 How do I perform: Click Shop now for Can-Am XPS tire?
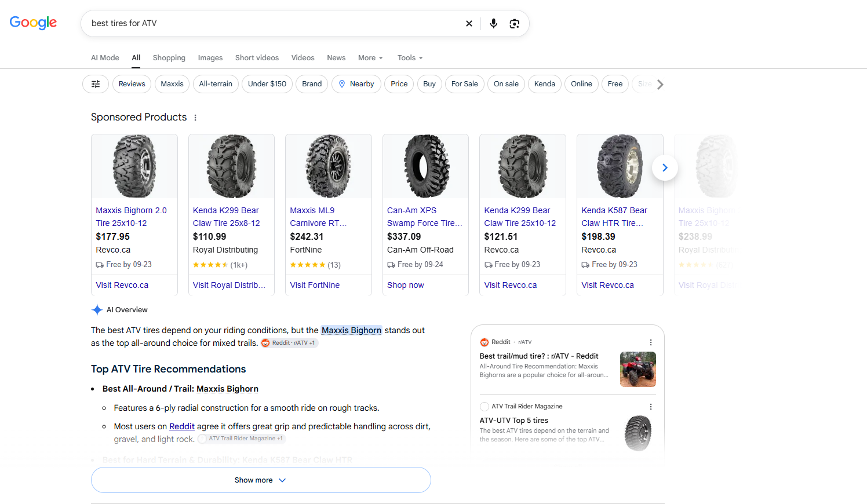coord(406,285)
